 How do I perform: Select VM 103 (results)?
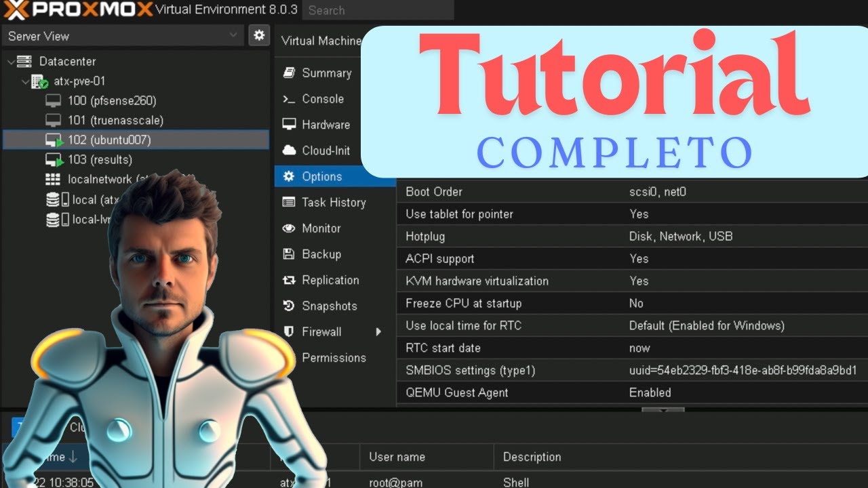[x=100, y=160]
